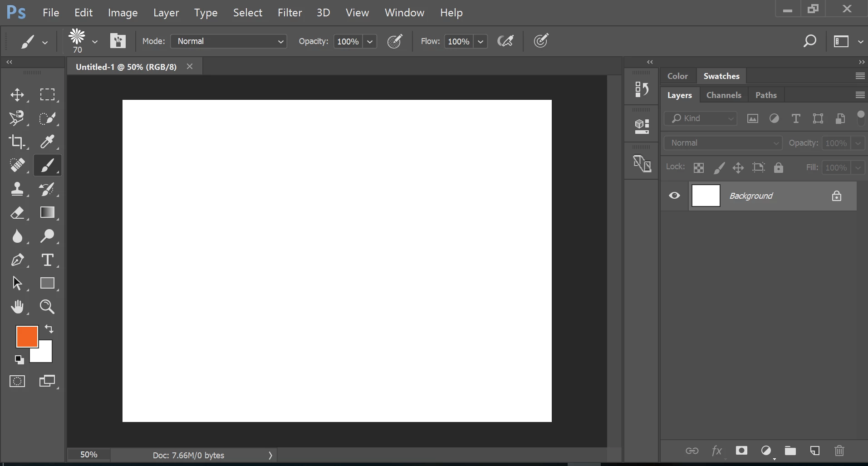The height and width of the screenshot is (466, 868).
Task: Select the Rectangular Marquee tool
Action: pos(47,94)
